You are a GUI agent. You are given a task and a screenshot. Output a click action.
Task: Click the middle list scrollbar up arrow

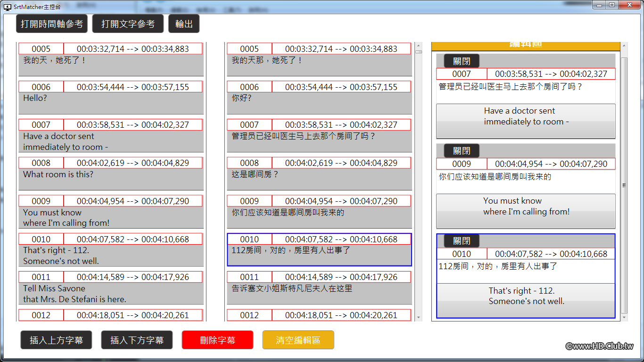418,46
